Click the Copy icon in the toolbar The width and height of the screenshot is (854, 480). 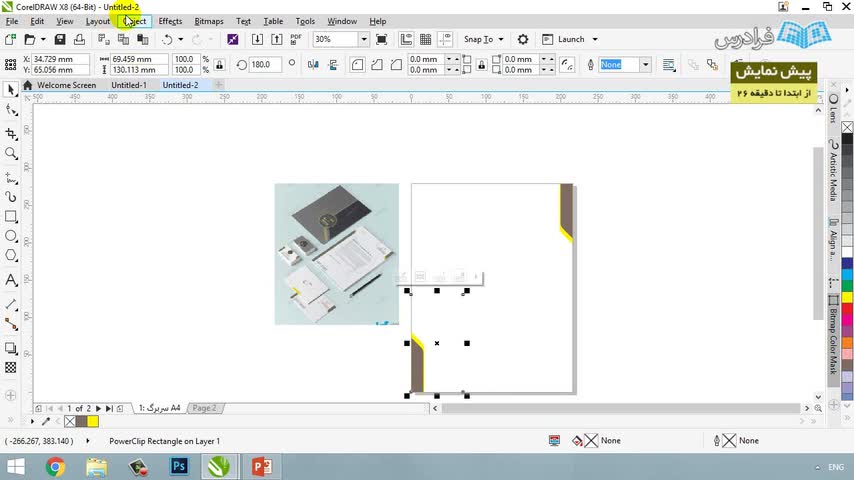point(124,39)
